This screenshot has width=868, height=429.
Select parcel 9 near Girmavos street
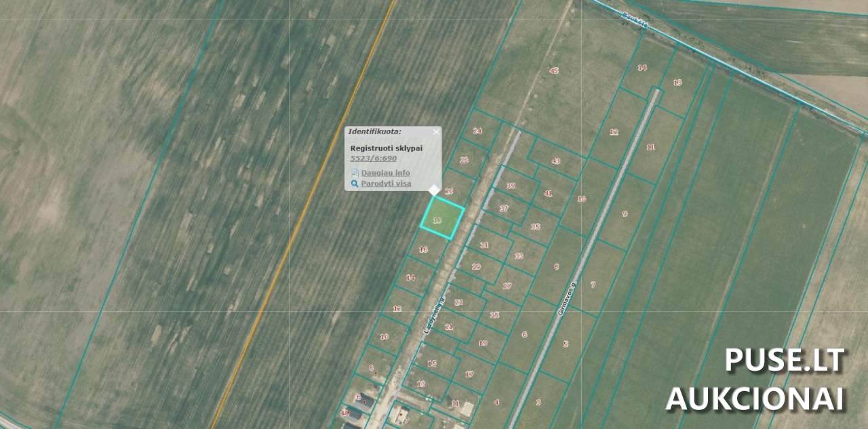pyautogui.click(x=625, y=214)
